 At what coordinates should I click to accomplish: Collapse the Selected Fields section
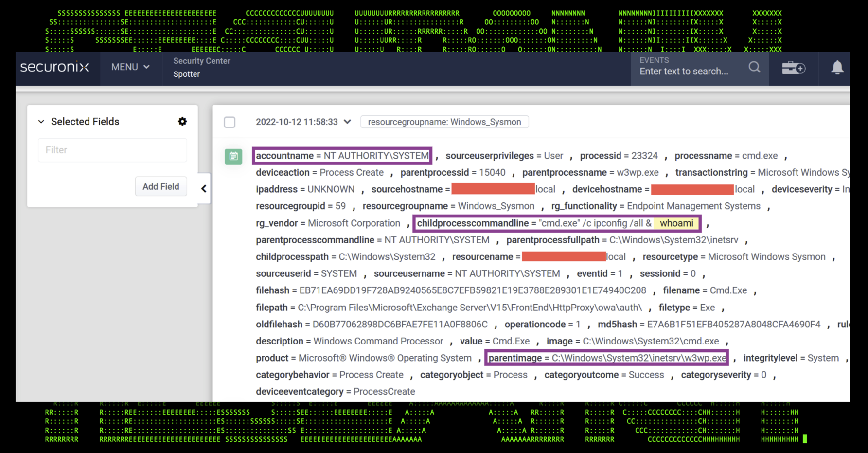pyautogui.click(x=41, y=122)
